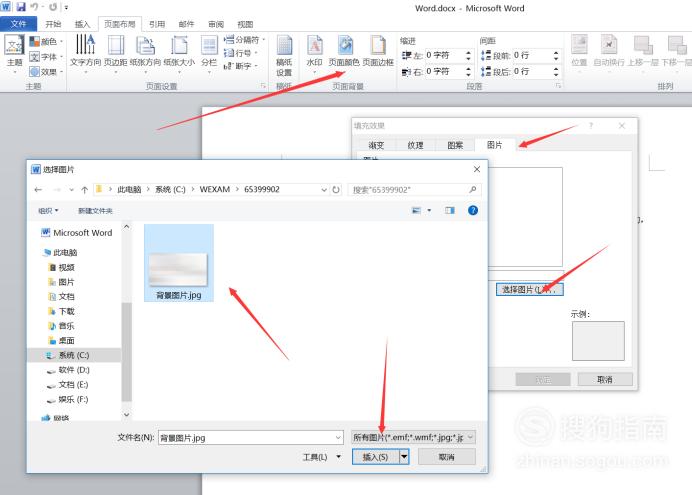Click the Undo icon in quick access toolbar
The width and height of the screenshot is (692, 495).
coord(34,7)
